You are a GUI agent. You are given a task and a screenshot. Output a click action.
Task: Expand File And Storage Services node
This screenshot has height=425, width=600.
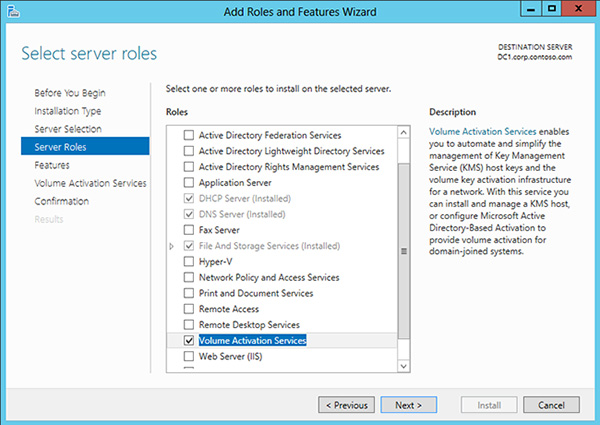[172, 246]
